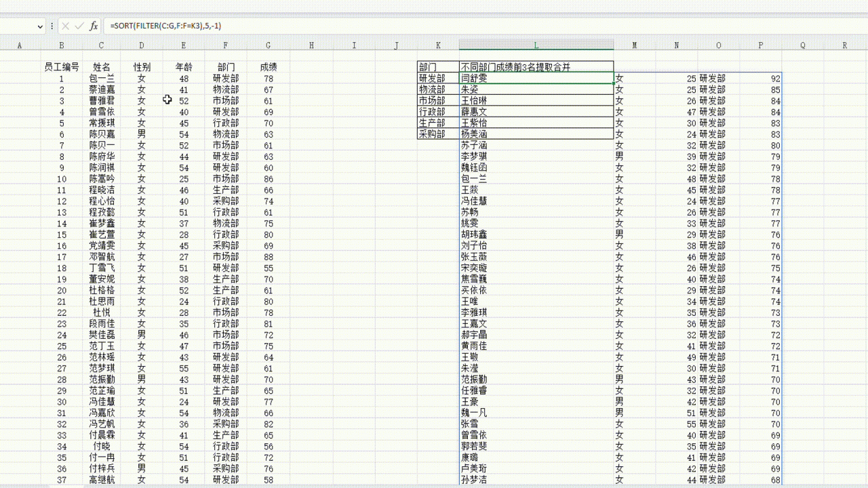The width and height of the screenshot is (868, 488).
Task: Select the 市场部 cell in column K
Action: coord(438,100)
